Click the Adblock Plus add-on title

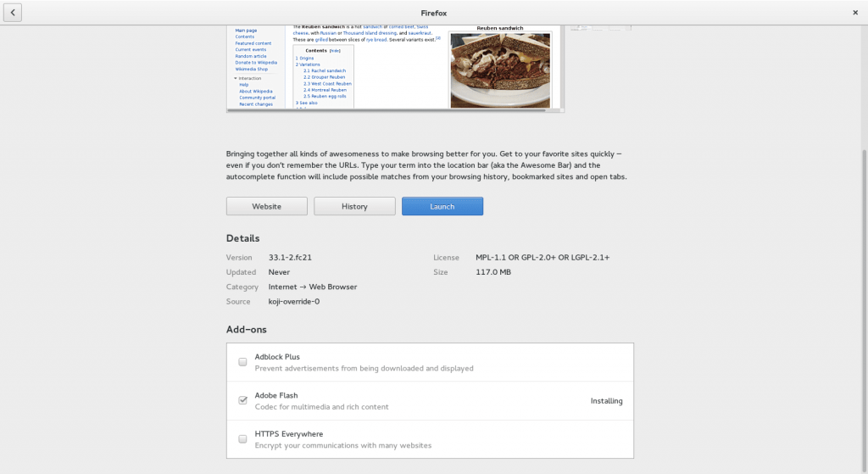tap(277, 357)
